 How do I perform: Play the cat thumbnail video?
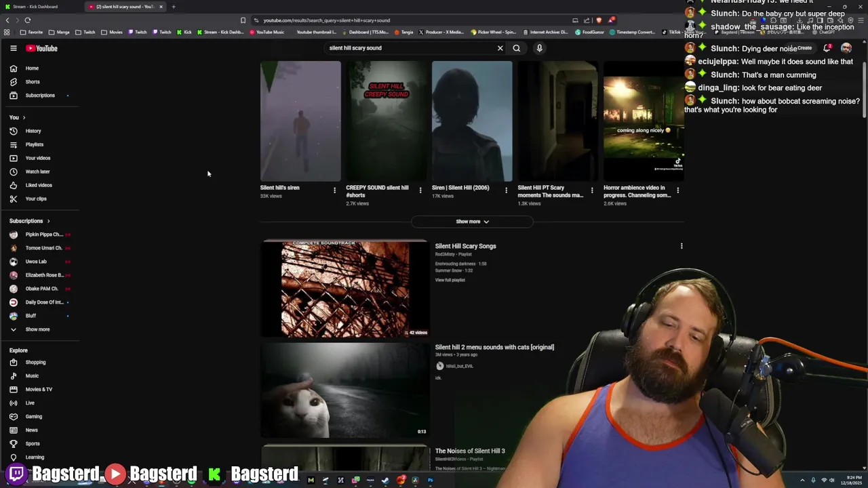click(x=345, y=390)
